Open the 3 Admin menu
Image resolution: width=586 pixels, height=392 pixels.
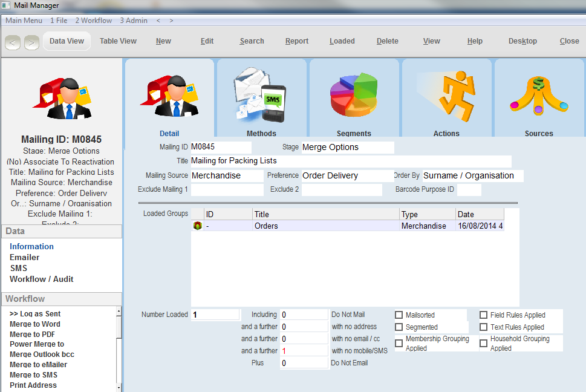click(x=134, y=21)
